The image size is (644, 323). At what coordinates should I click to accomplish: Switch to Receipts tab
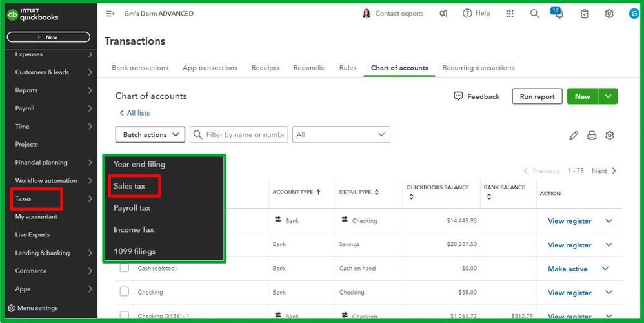click(x=265, y=68)
